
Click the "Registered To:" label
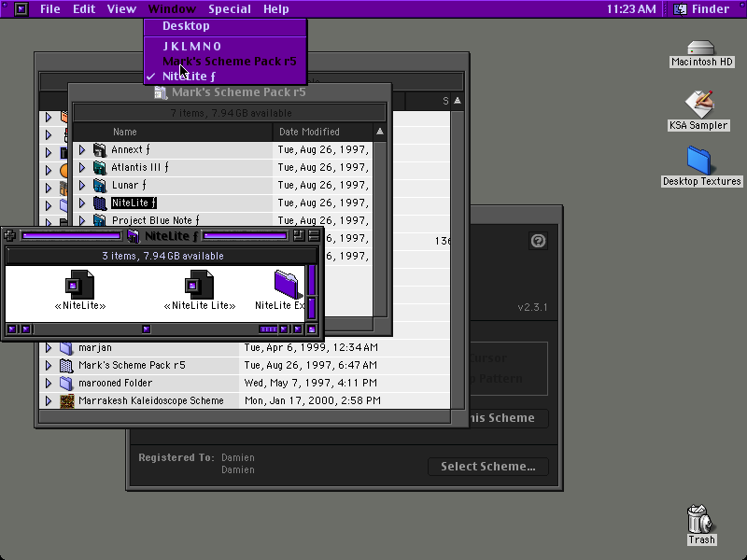click(x=176, y=457)
